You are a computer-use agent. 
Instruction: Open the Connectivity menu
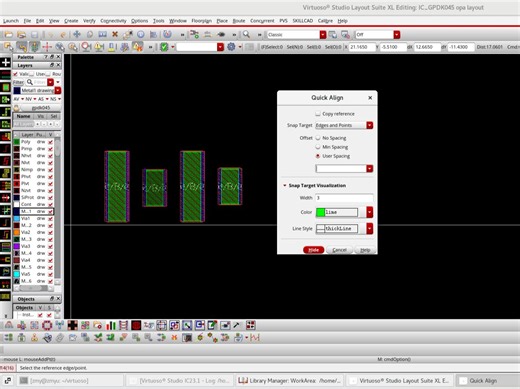tap(113, 21)
